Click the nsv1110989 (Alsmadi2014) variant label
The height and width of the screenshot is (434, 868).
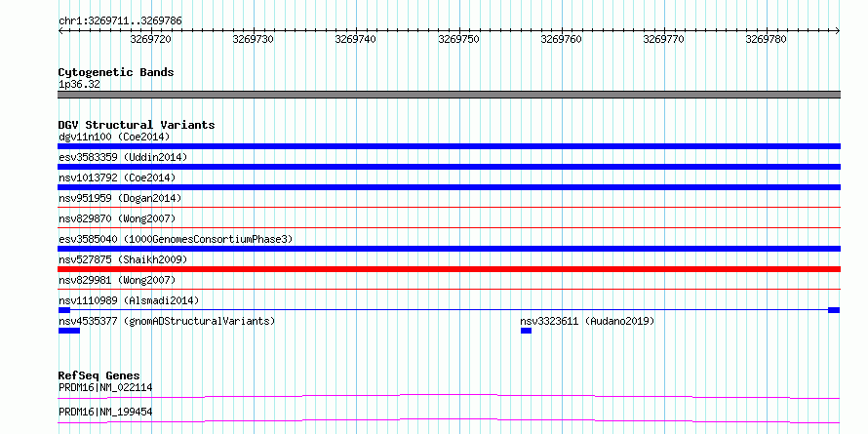click(129, 300)
